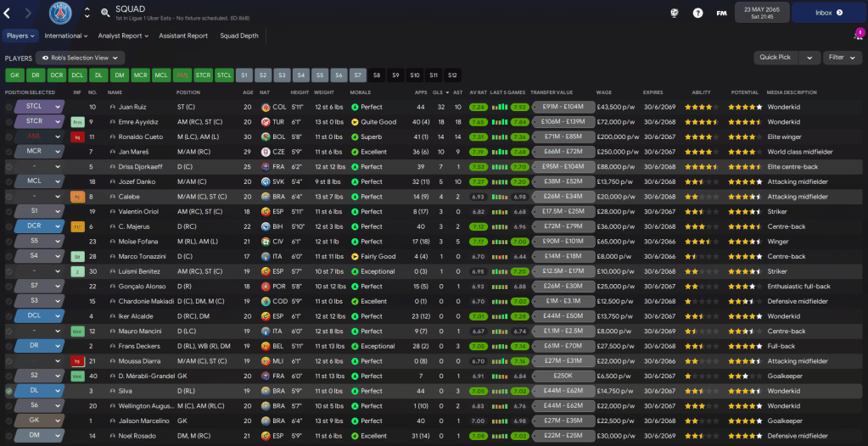
Task: Select the checkbox for Driss Djorkaeff
Action: click(x=9, y=167)
